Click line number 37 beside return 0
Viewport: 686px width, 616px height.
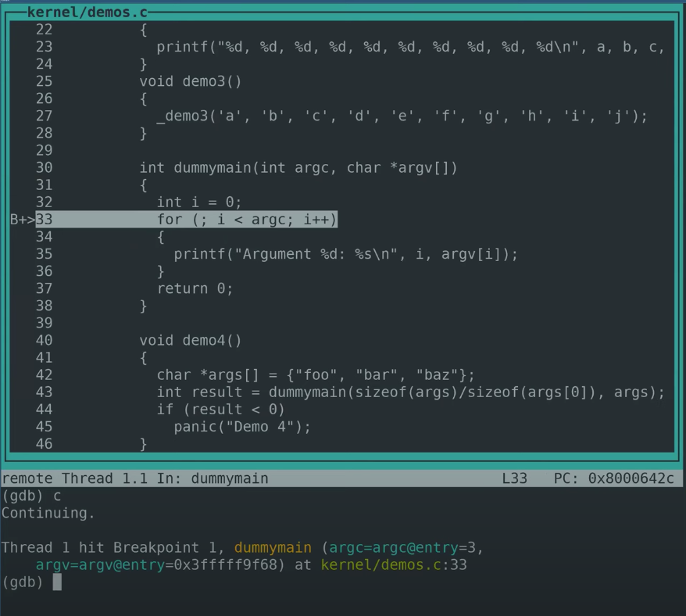click(x=44, y=288)
